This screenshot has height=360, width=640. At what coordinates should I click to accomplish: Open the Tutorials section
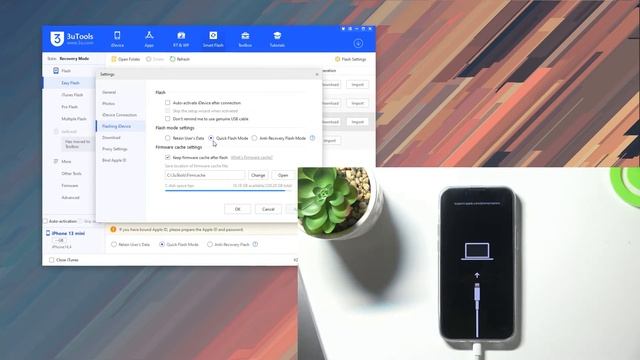(277, 39)
